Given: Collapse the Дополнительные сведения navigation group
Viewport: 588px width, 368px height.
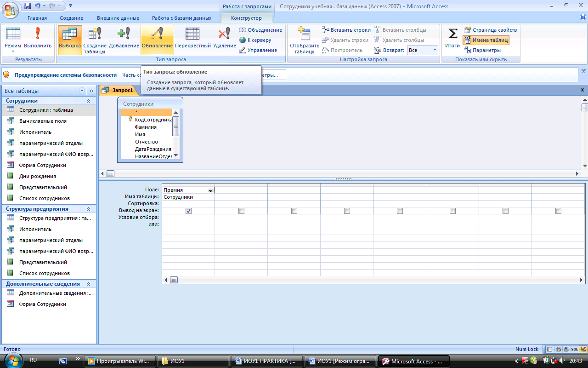Looking at the screenshot, I should pos(88,284).
